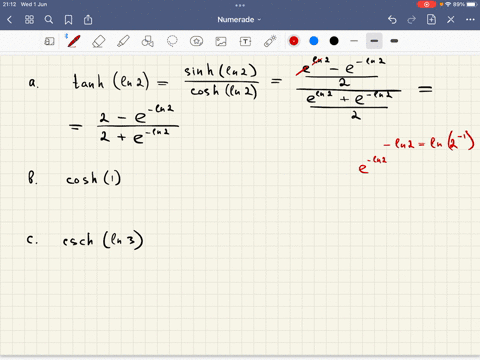Tap the handwritten 'tanh (ln 2)' expression
This screenshot has height=360, width=480.
[x=111, y=81]
